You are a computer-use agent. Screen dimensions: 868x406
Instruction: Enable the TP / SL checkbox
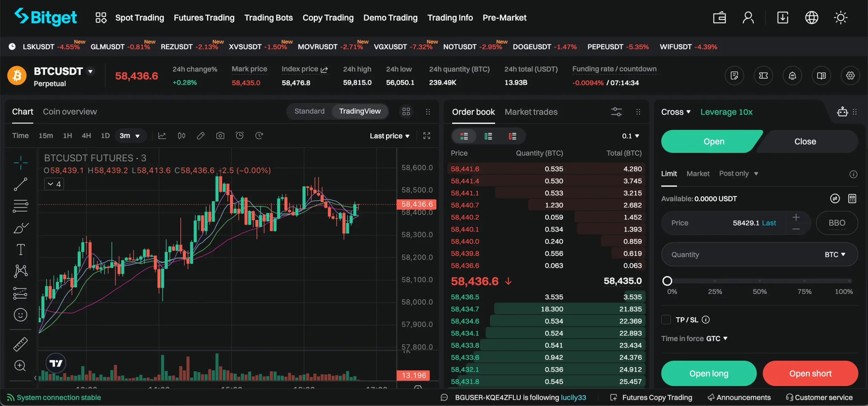pyautogui.click(x=666, y=320)
